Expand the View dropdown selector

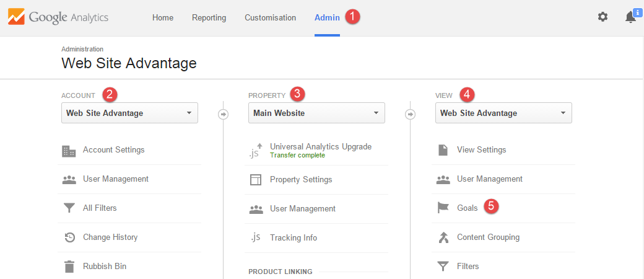click(x=503, y=113)
